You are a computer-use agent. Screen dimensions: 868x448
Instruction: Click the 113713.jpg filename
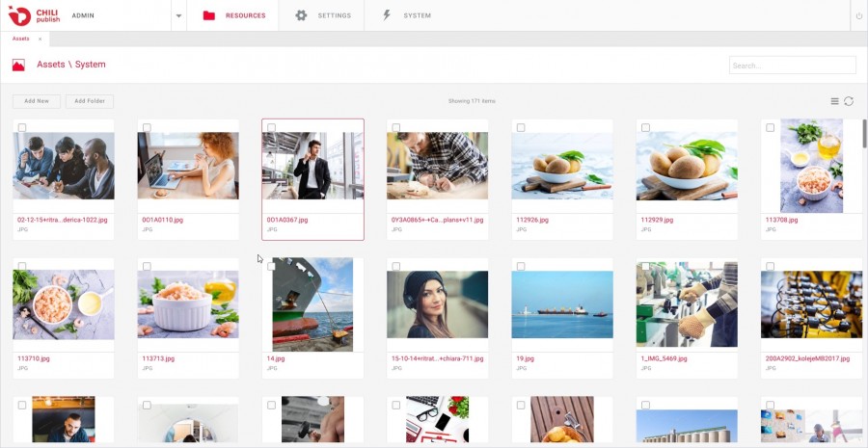point(158,358)
